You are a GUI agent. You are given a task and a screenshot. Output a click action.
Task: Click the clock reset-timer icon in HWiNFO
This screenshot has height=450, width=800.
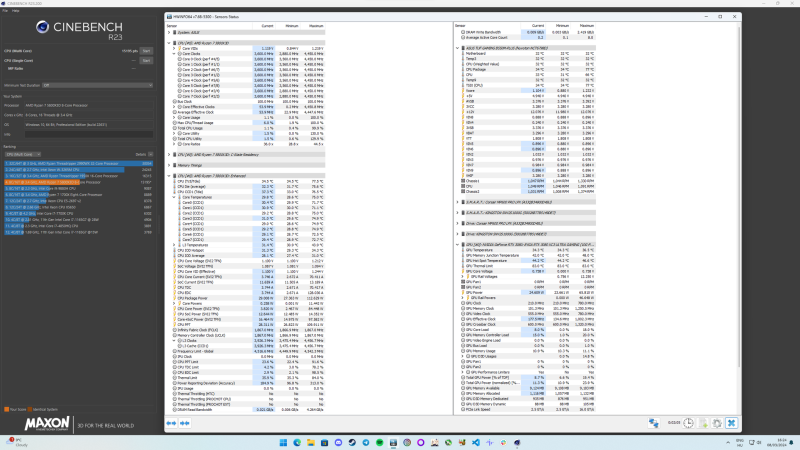pyautogui.click(x=688, y=423)
